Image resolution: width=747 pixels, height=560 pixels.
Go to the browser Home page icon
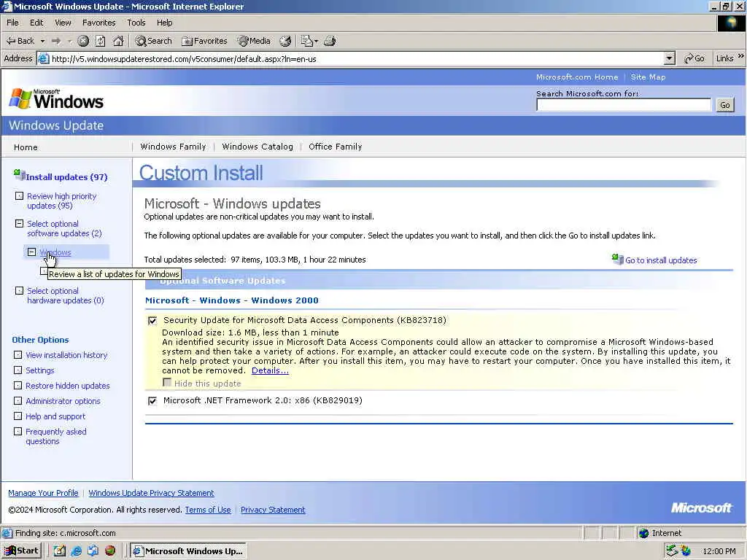point(118,41)
